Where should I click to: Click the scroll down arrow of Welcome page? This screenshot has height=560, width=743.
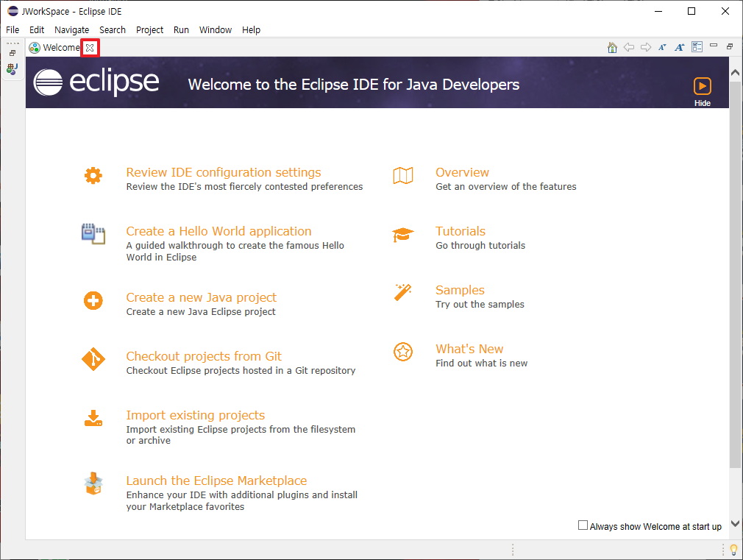pyautogui.click(x=736, y=523)
